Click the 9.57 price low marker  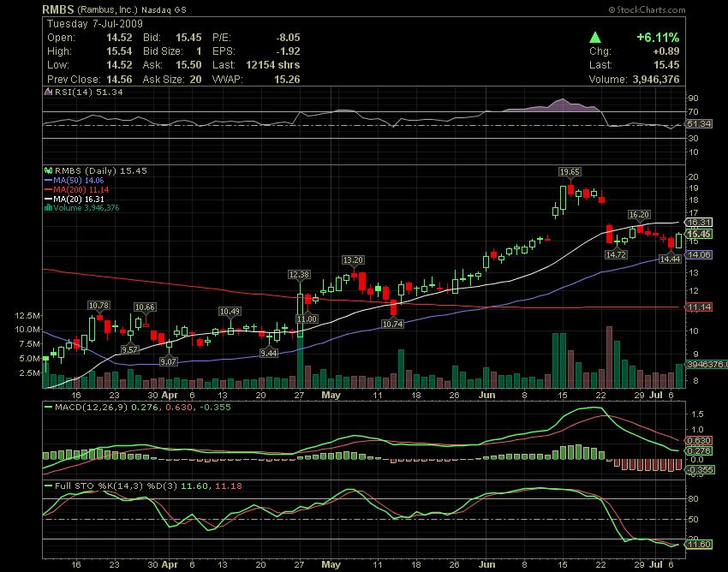(129, 349)
